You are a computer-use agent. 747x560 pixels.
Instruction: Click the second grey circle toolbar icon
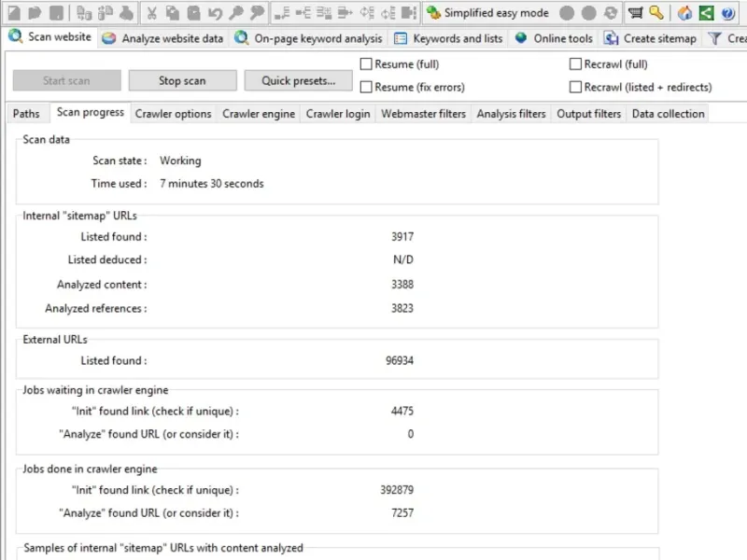[x=589, y=13]
